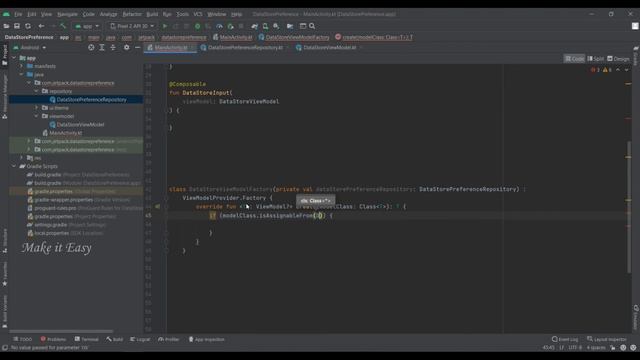Expand the res folder
640x360 pixels.
tap(22, 158)
